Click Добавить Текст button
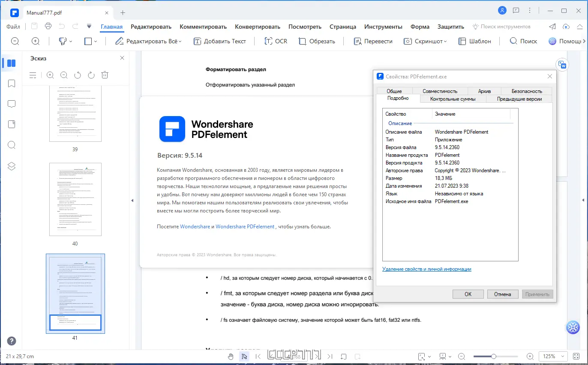 220,41
